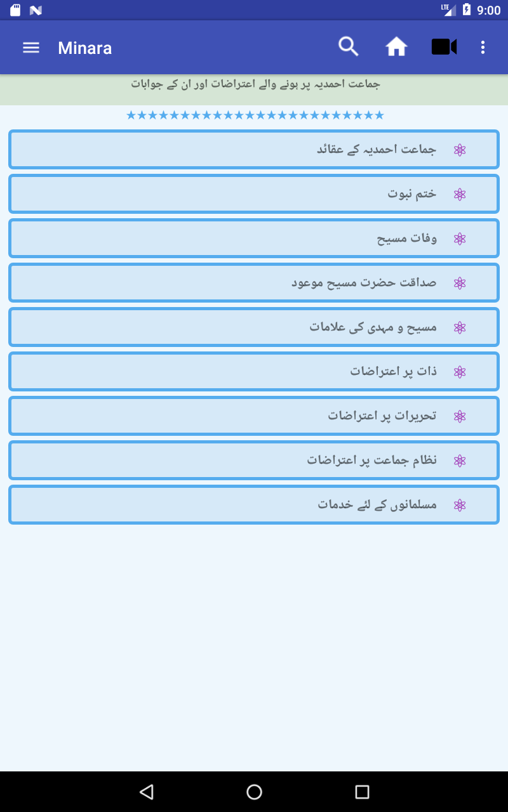The image size is (508, 812).
Task: Tap the Android back navigation button
Action: (147, 791)
